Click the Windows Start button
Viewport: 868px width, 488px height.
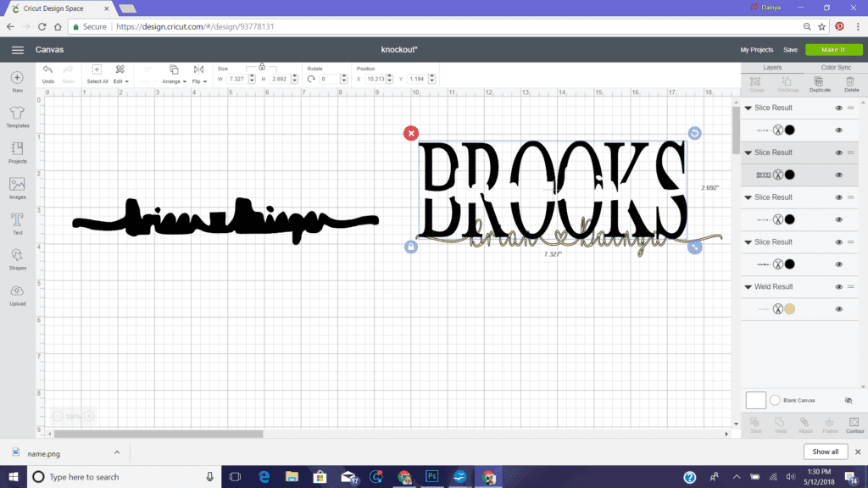(x=14, y=476)
